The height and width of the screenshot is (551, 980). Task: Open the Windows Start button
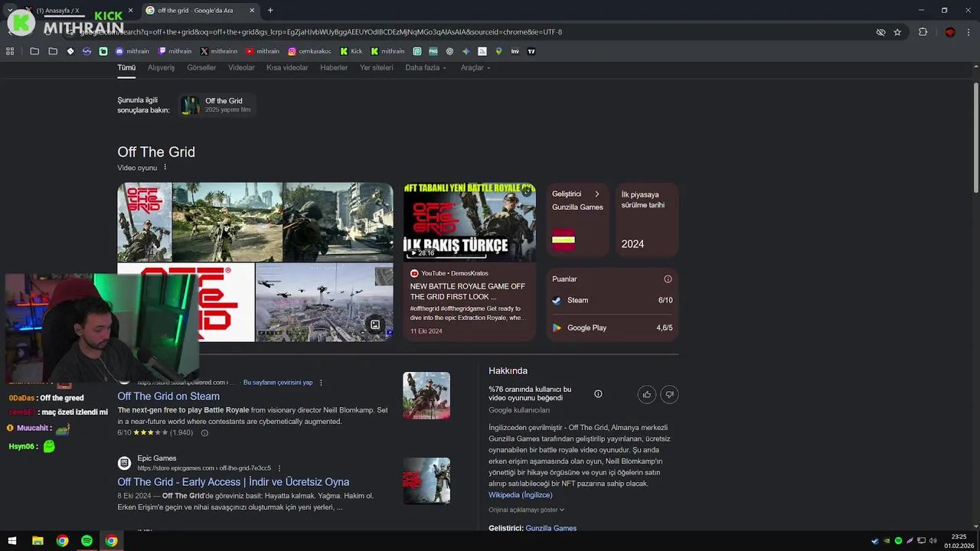(x=12, y=541)
